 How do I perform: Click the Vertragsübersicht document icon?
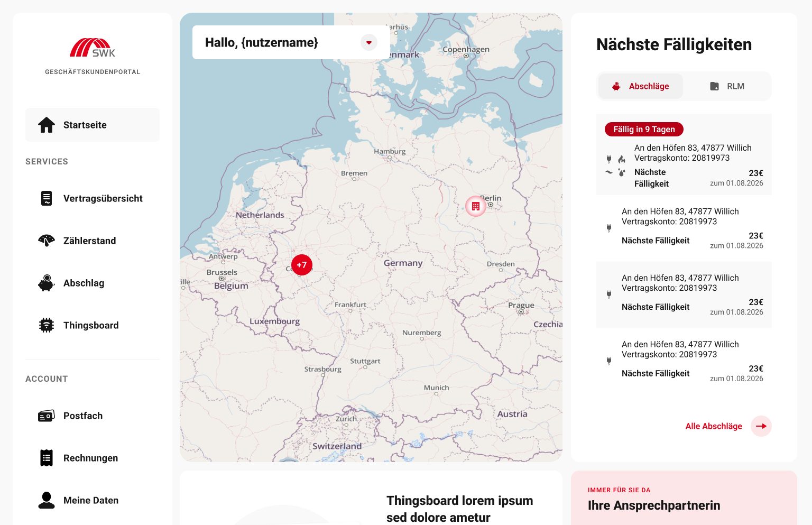47,198
